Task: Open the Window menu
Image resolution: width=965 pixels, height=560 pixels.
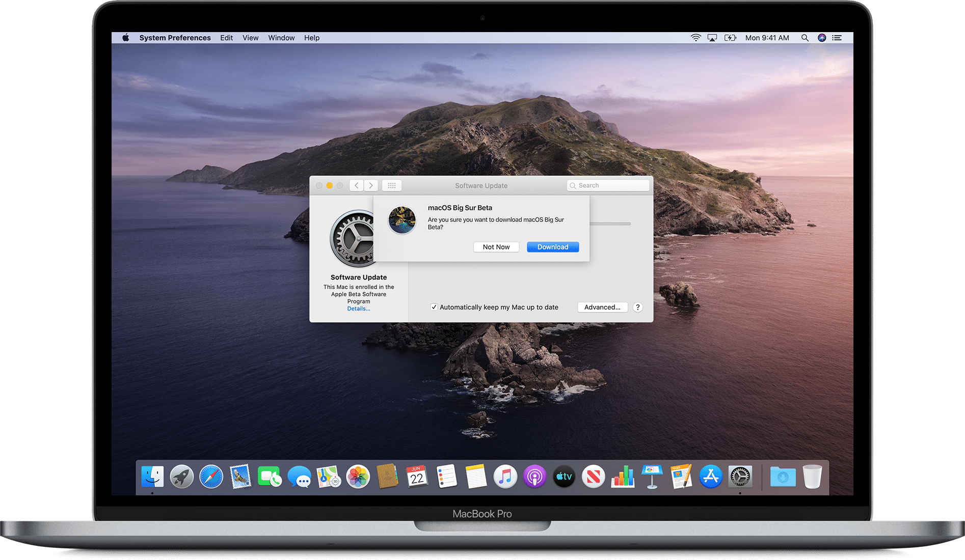Action: (282, 38)
